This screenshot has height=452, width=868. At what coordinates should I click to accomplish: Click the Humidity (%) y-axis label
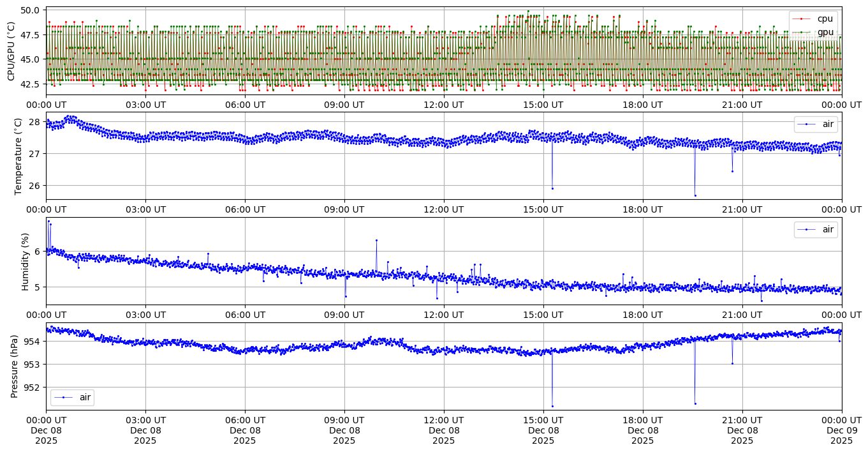(26, 261)
